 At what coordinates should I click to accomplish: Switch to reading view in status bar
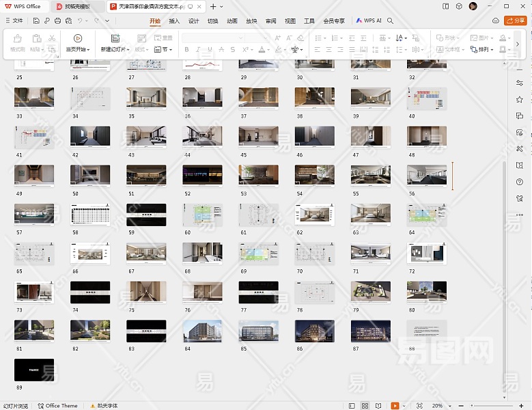point(379,405)
